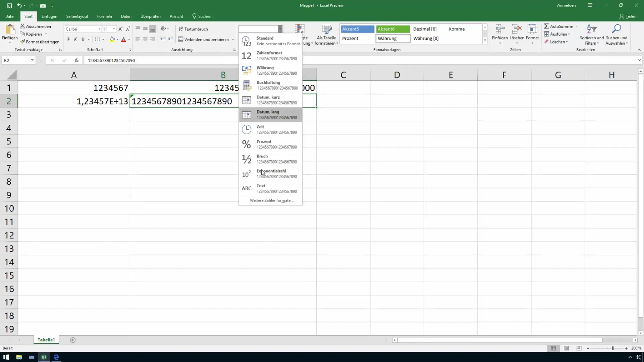This screenshot has height=362, width=644.
Task: Decrease font size with smaller A icon
Action: (128, 29)
